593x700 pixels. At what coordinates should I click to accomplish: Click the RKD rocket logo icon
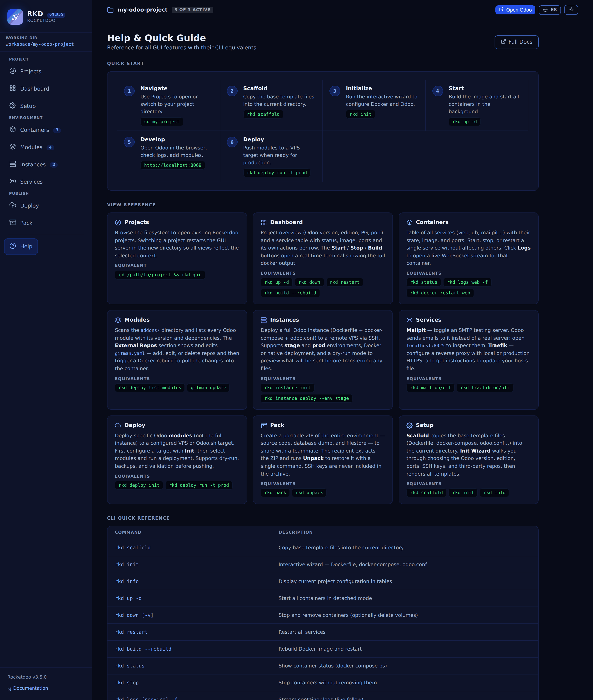(15, 16)
